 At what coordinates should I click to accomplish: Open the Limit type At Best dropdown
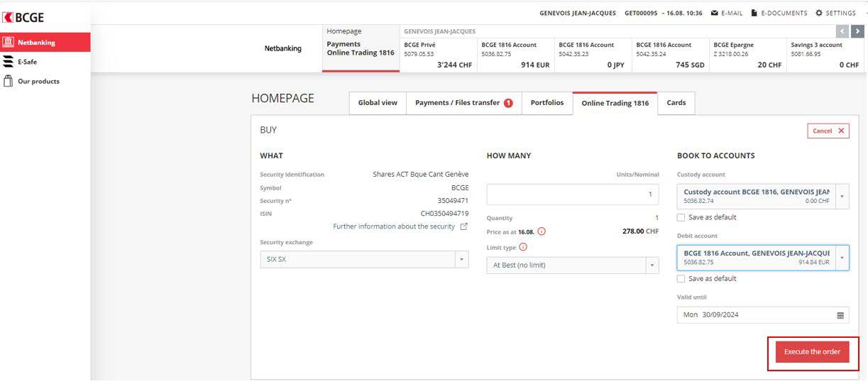573,265
